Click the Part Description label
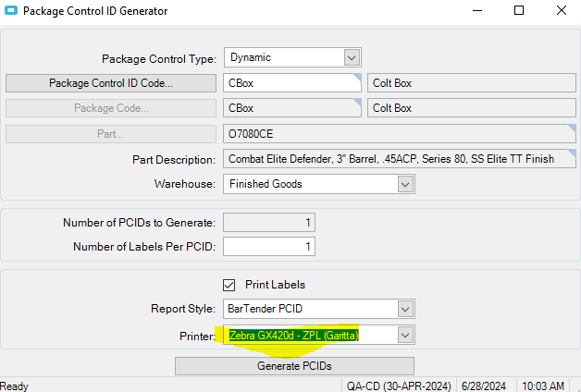The image size is (581, 392). click(174, 160)
